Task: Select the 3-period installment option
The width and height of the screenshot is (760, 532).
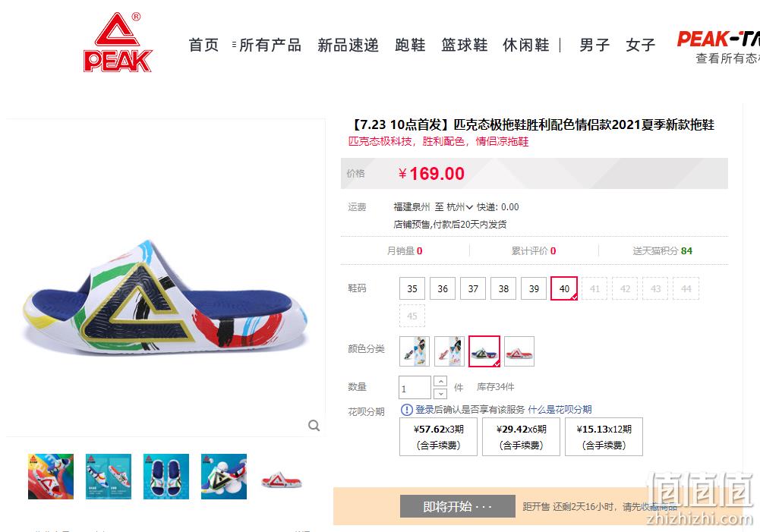Action: [439, 437]
